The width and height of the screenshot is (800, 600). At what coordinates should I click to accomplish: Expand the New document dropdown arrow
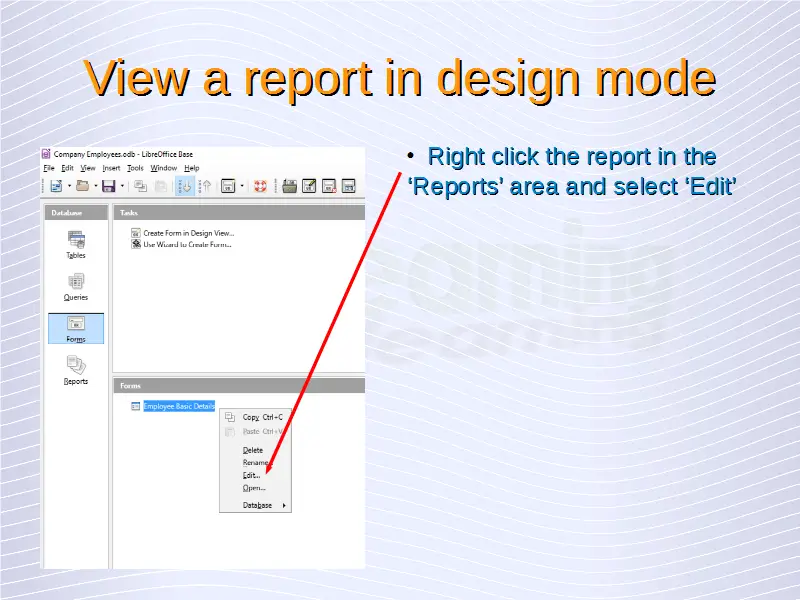68,186
